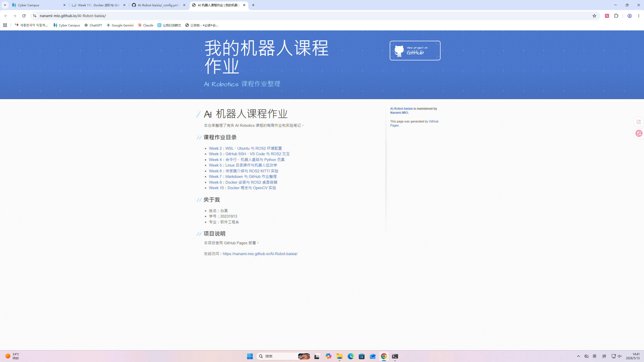The image size is (644, 362).
Task: Click the 英 input language indicator
Action: [x=595, y=356]
